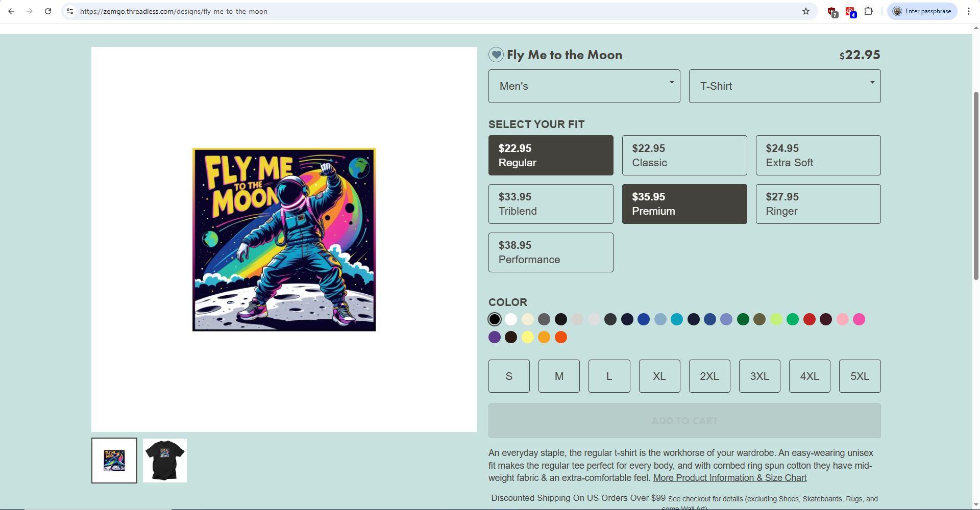Click the Enter passphrase profile button
Viewport: 980px width, 510px height.
[x=922, y=11]
